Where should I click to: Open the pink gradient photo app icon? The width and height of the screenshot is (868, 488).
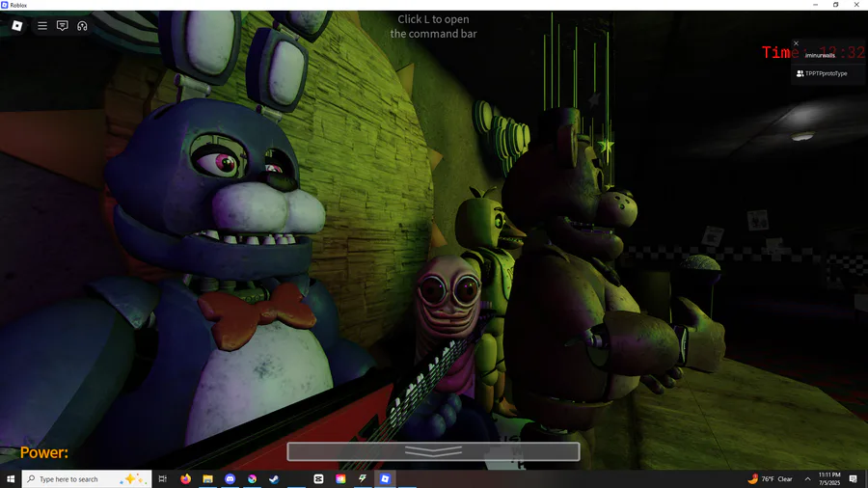(340, 478)
